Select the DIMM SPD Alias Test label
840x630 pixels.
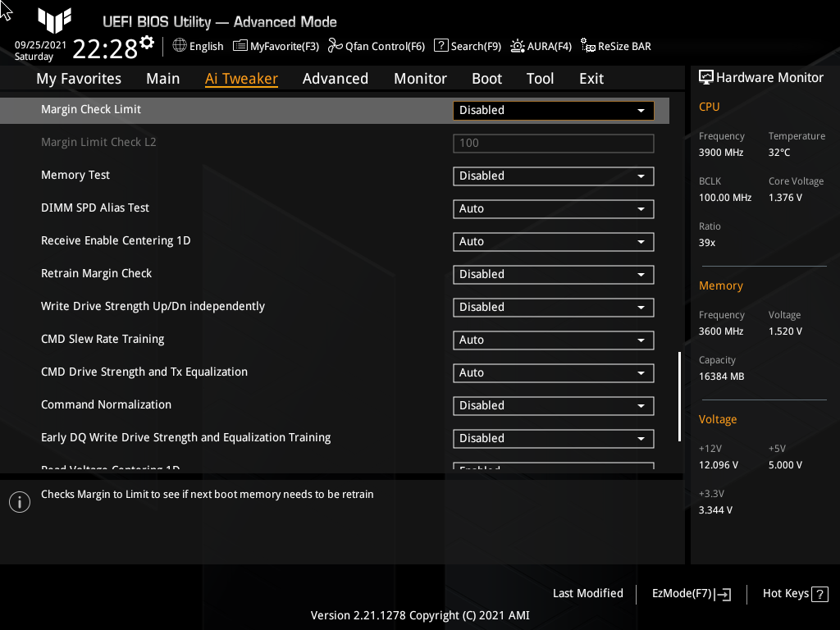[x=95, y=208]
